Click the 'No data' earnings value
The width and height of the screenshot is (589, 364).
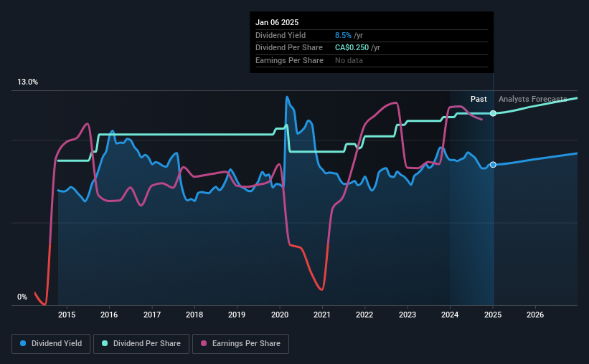coord(349,60)
